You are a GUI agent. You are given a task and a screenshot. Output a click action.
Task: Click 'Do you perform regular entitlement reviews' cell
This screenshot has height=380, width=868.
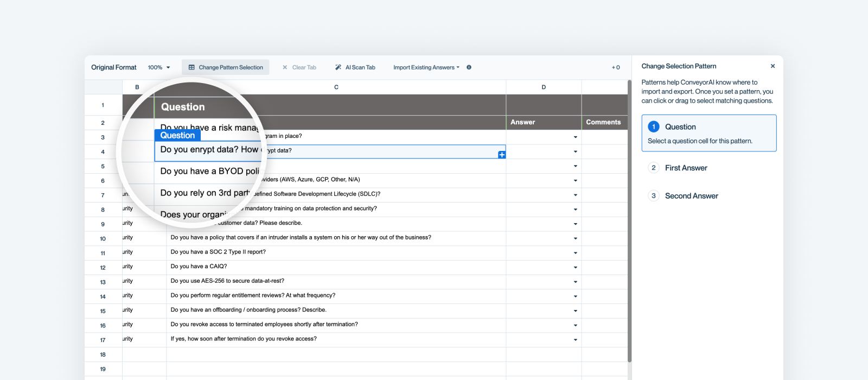coord(336,295)
